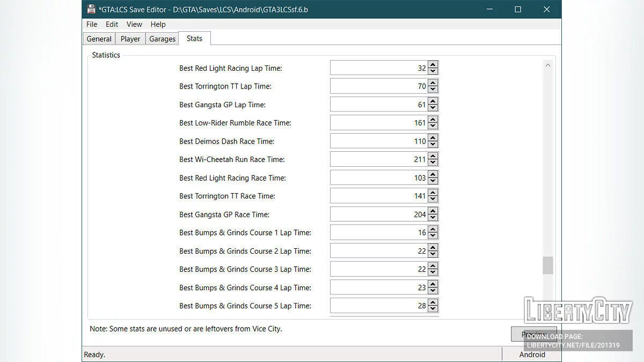Open the File menu
644x362 pixels.
click(91, 24)
